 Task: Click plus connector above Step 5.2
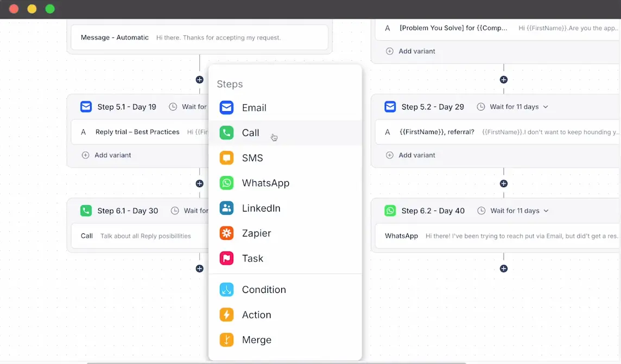[x=504, y=80]
